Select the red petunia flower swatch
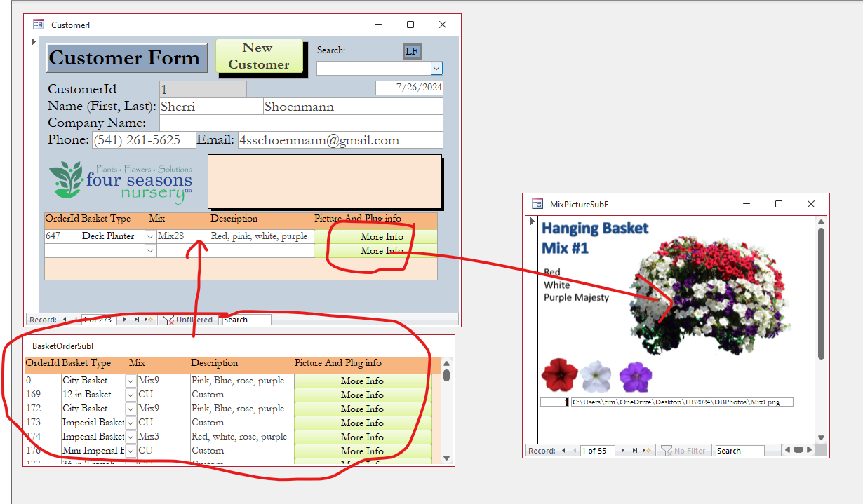Image resolution: width=863 pixels, height=504 pixels. (x=559, y=376)
